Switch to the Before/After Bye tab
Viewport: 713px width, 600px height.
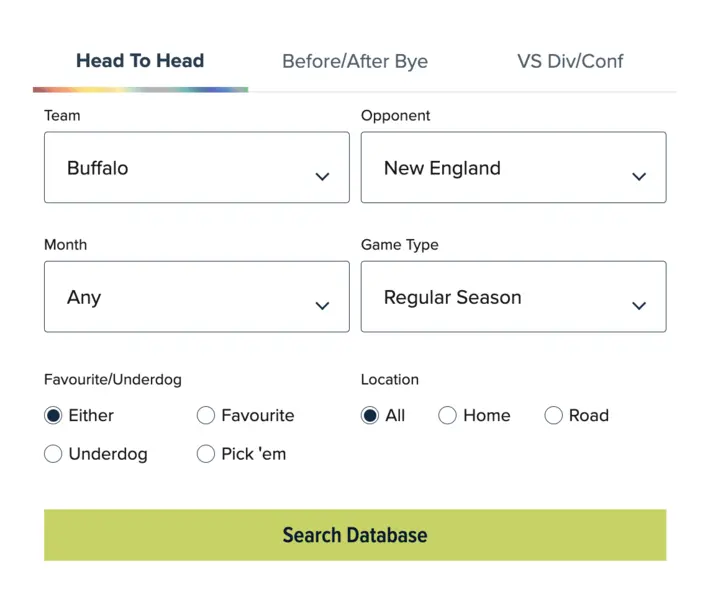coord(355,61)
